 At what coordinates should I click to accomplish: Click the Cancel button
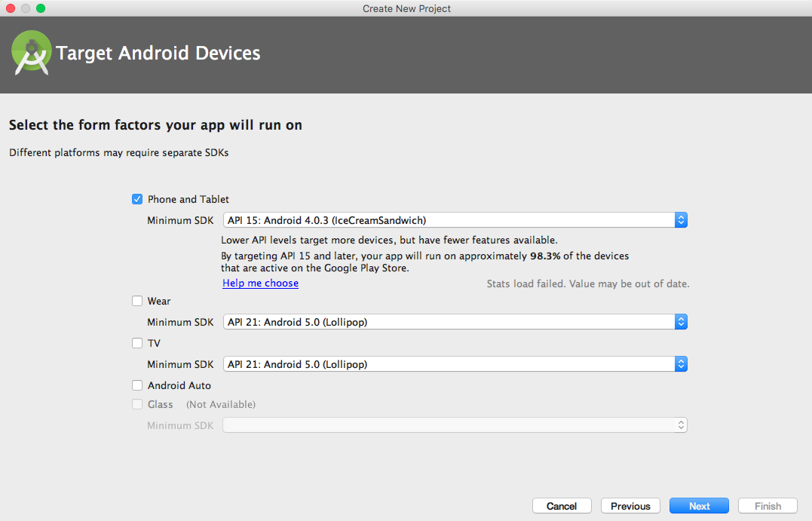[x=562, y=506]
